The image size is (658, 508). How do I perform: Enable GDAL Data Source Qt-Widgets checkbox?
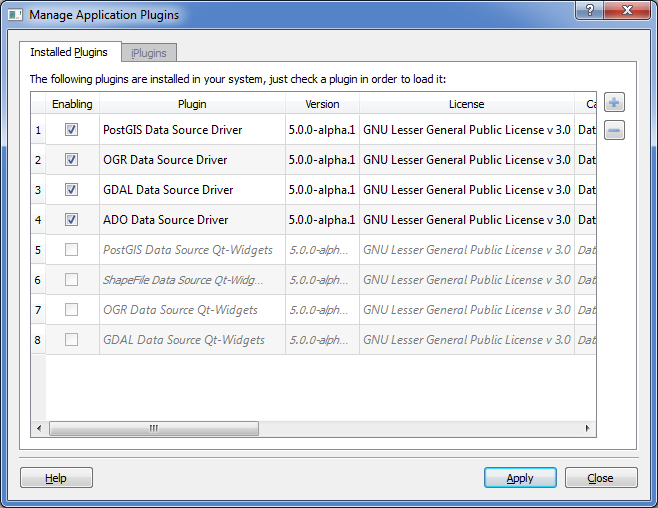[71, 339]
